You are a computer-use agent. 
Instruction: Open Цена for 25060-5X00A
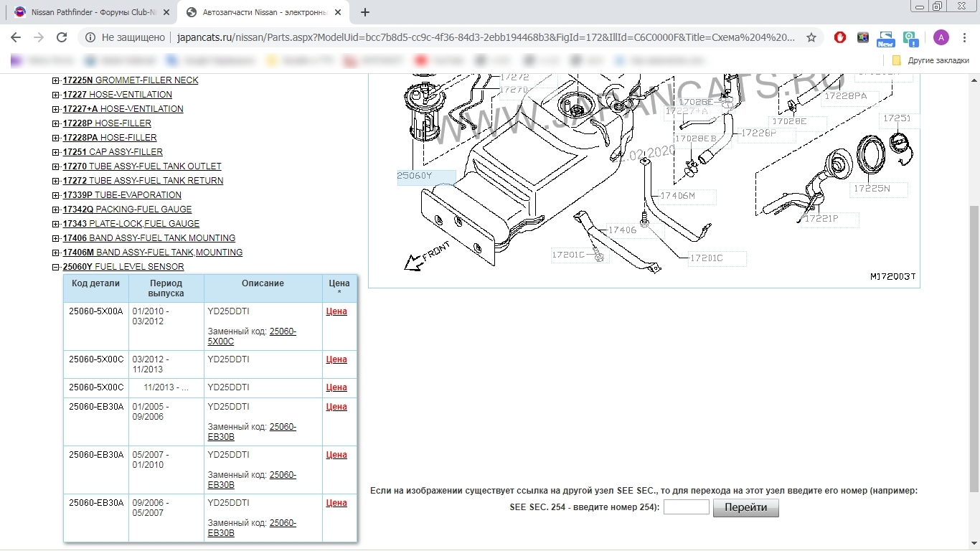tap(336, 311)
